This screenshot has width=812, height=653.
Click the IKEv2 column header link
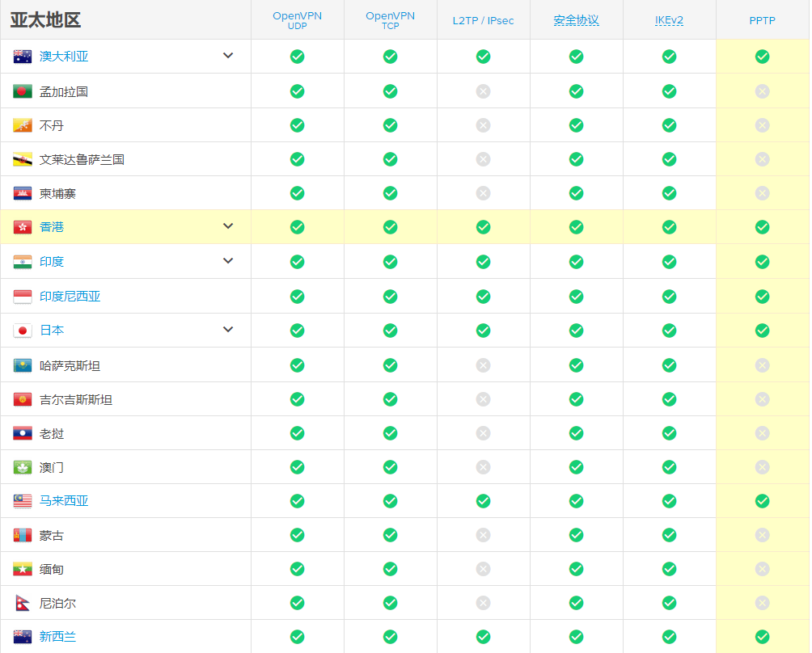tap(669, 21)
